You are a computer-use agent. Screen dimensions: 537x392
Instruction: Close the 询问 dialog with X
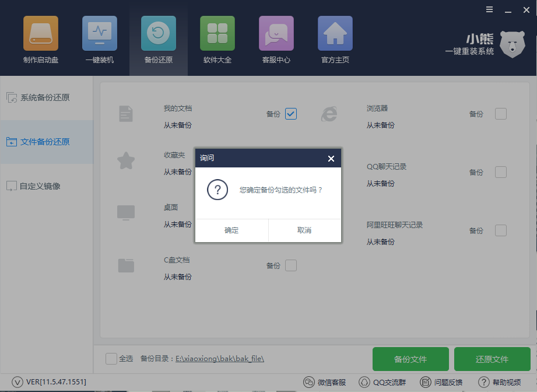pos(331,159)
